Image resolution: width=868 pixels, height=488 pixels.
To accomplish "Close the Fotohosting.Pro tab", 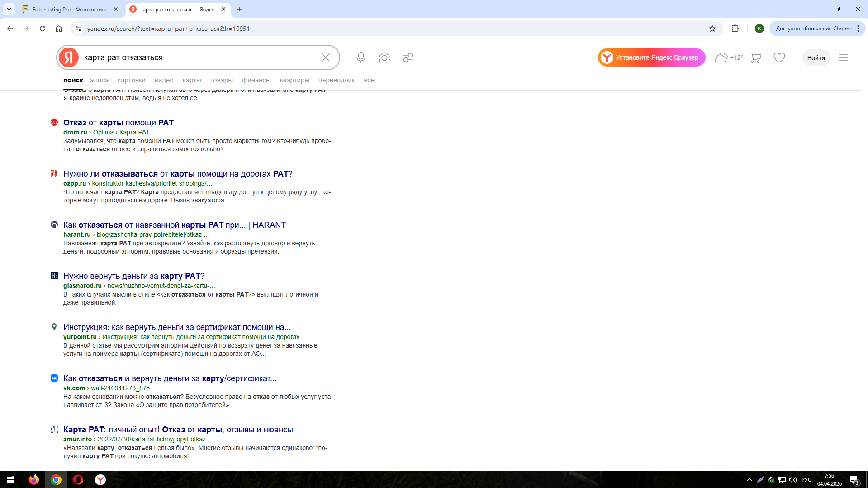I will pyautogui.click(x=116, y=9).
